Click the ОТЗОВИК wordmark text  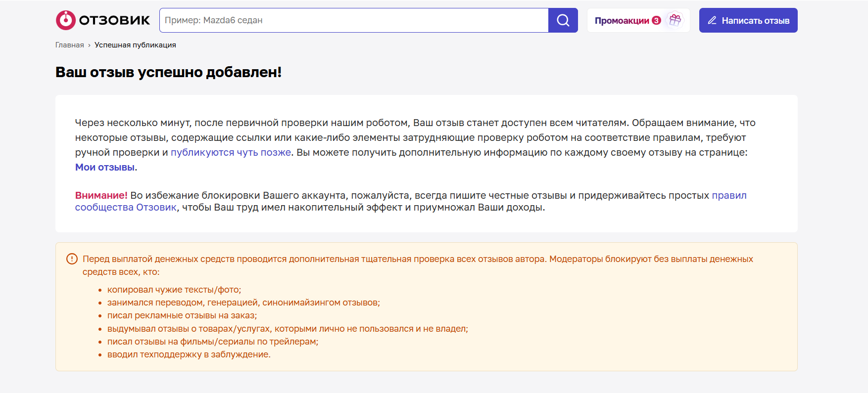pyautogui.click(x=114, y=20)
